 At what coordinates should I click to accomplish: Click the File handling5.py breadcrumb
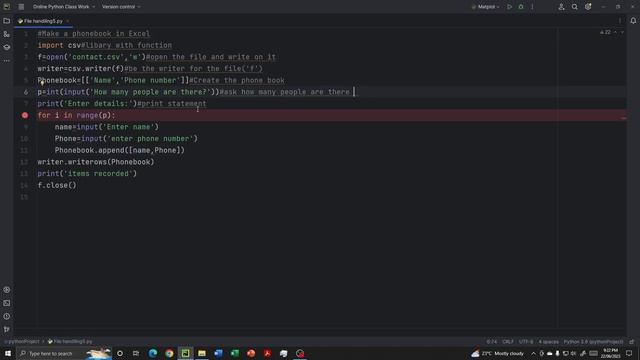coord(70,342)
